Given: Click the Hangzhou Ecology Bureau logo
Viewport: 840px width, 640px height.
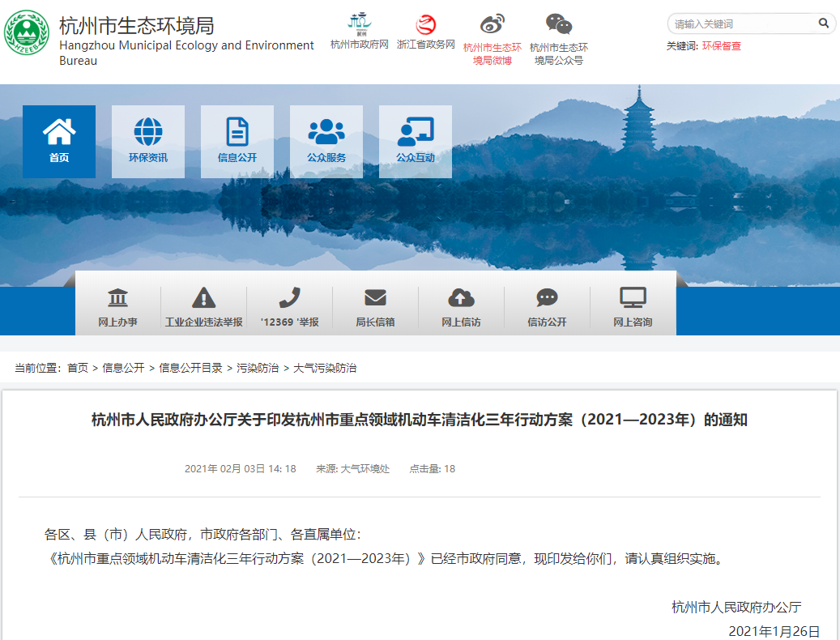Looking at the screenshot, I should 28,33.
